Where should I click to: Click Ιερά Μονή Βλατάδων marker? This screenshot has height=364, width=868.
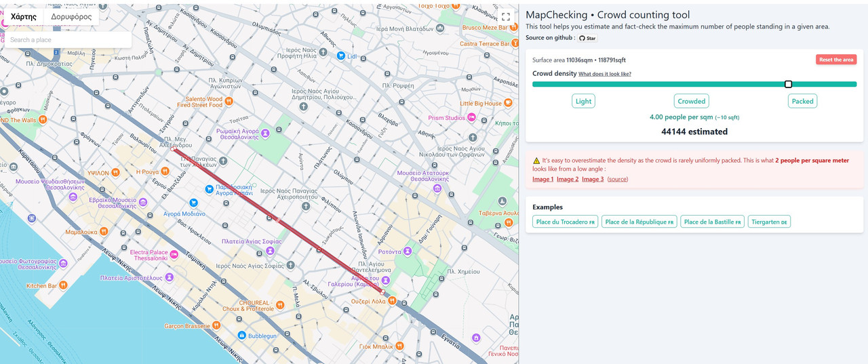440,28
